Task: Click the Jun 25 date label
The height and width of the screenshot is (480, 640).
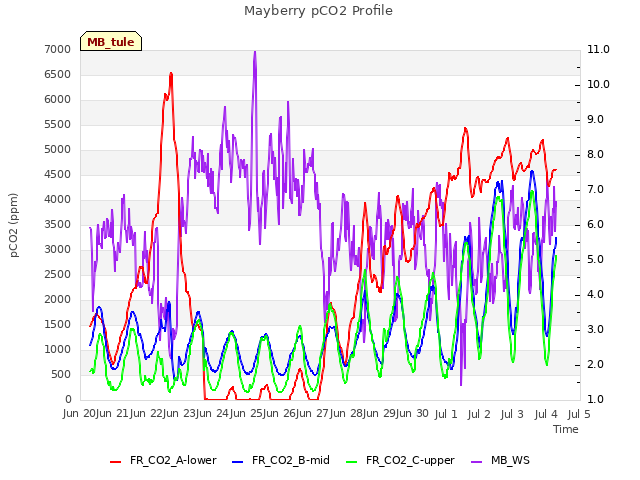Action: (x=246, y=414)
